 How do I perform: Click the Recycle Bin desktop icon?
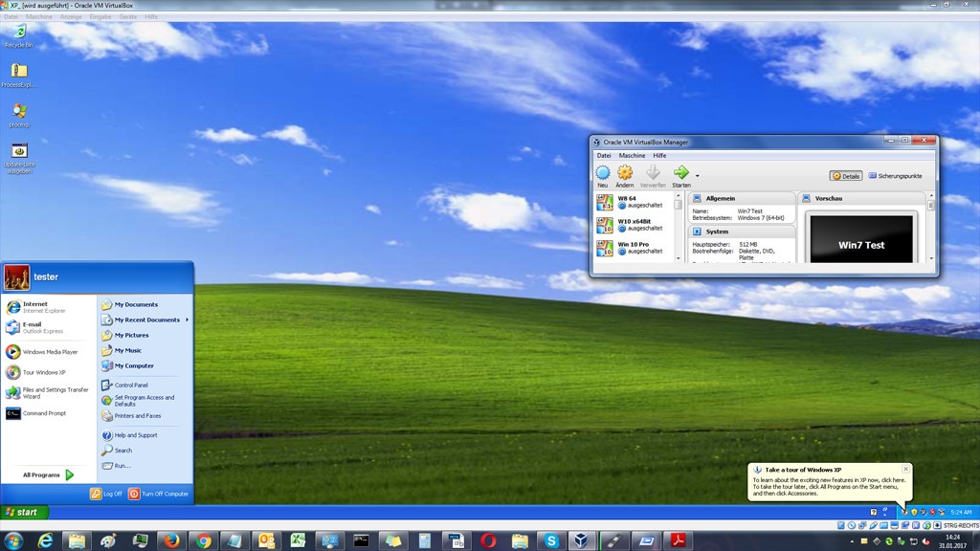[x=19, y=37]
